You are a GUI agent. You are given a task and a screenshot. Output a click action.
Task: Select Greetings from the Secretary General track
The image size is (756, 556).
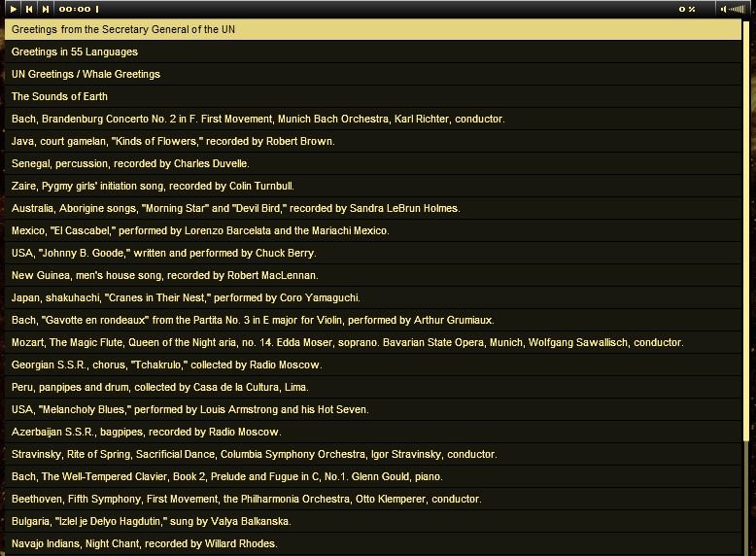(x=373, y=29)
